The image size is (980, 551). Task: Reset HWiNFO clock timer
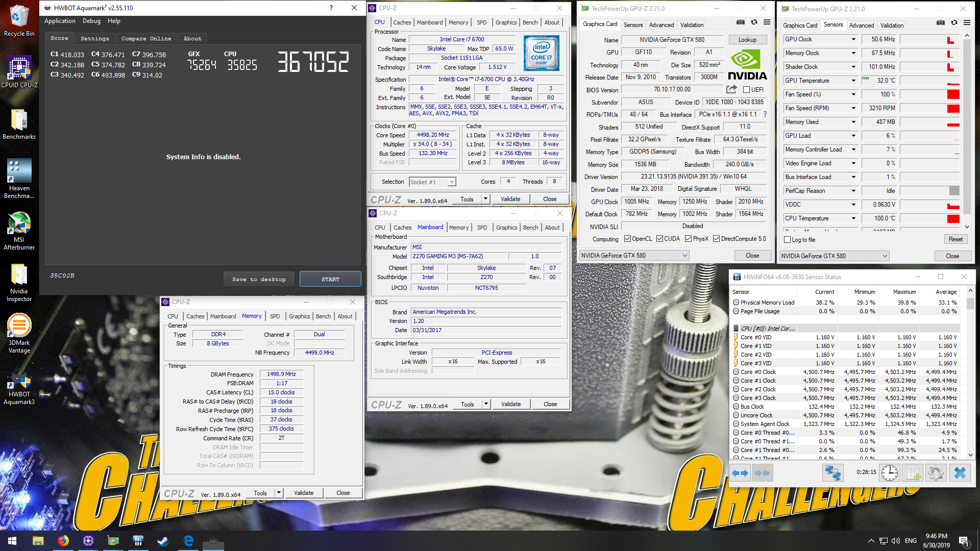click(x=890, y=473)
